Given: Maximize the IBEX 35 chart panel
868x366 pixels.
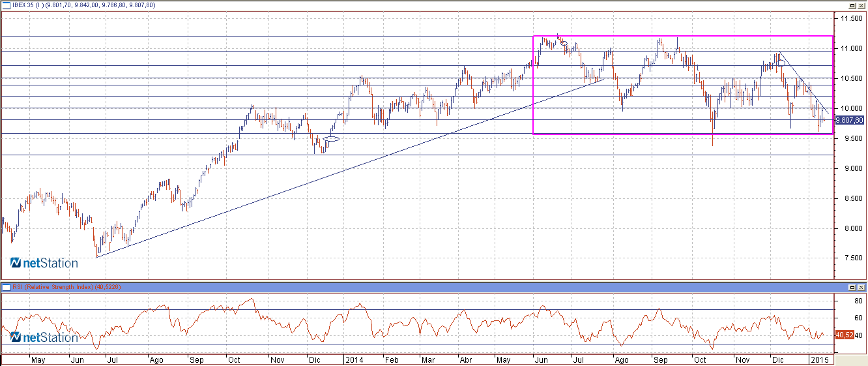Looking at the screenshot, I should [x=852, y=5].
